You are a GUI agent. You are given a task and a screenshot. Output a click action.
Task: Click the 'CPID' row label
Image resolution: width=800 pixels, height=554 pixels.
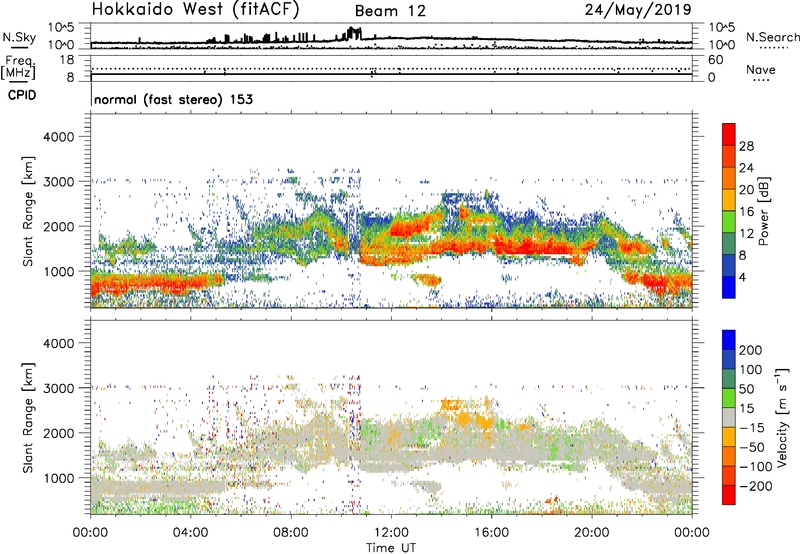(x=22, y=95)
